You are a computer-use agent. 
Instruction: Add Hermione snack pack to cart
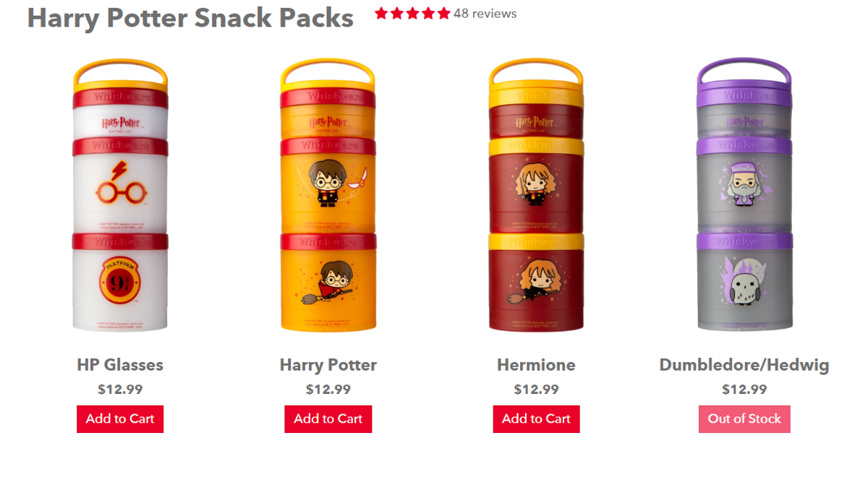coord(536,419)
